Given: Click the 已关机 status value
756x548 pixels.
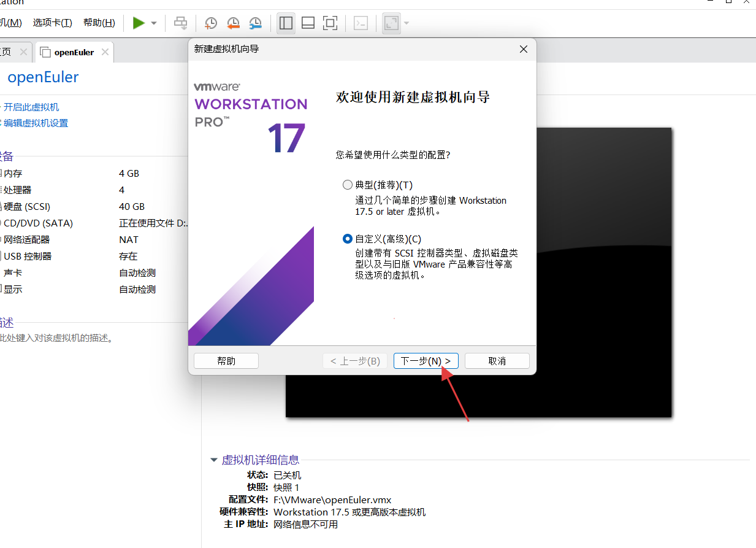Looking at the screenshot, I should (x=287, y=475).
